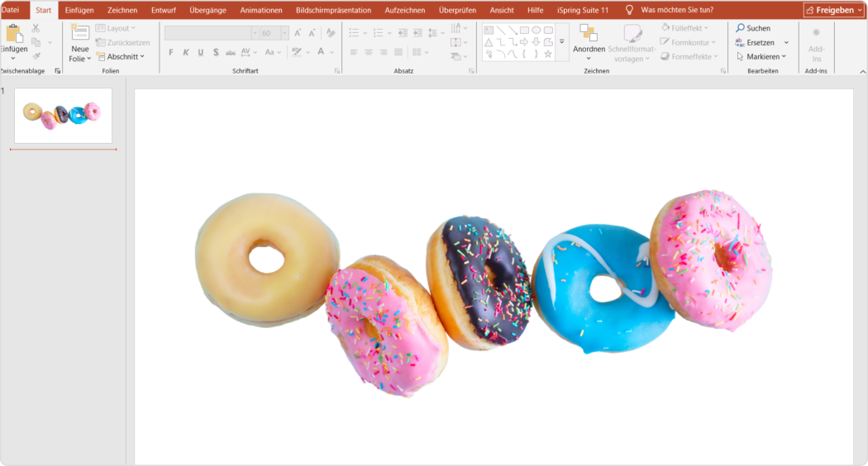The image size is (868, 466).
Task: Click the Anordnen arrange icon
Action: tap(589, 33)
